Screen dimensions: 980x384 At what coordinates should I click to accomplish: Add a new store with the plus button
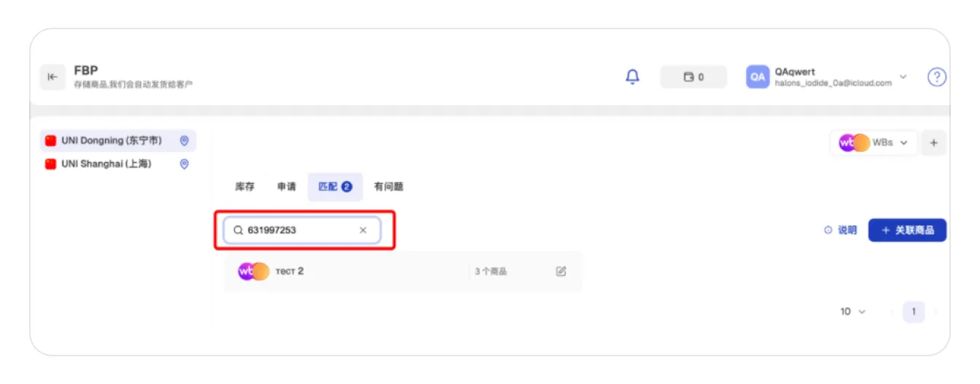click(933, 143)
